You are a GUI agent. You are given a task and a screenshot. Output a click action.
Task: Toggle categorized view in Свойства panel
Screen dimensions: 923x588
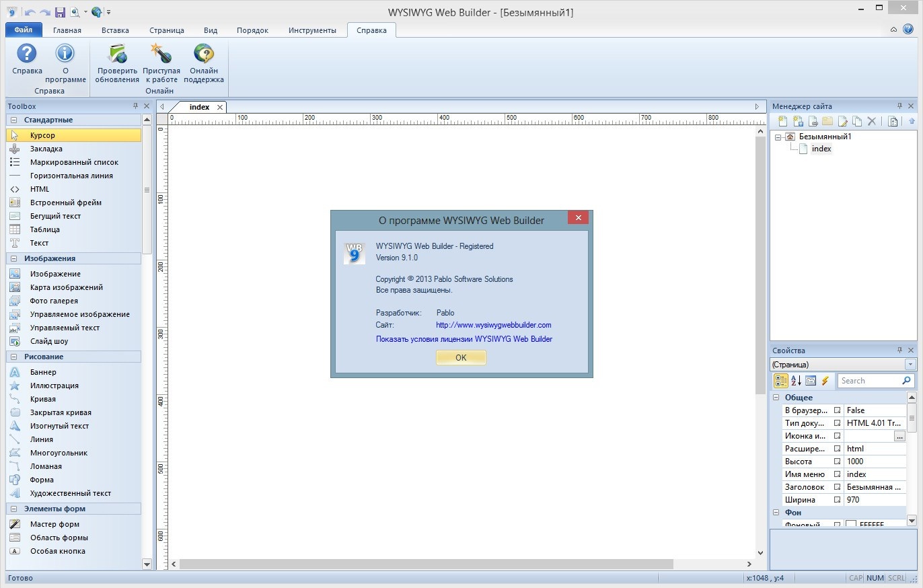click(x=781, y=381)
